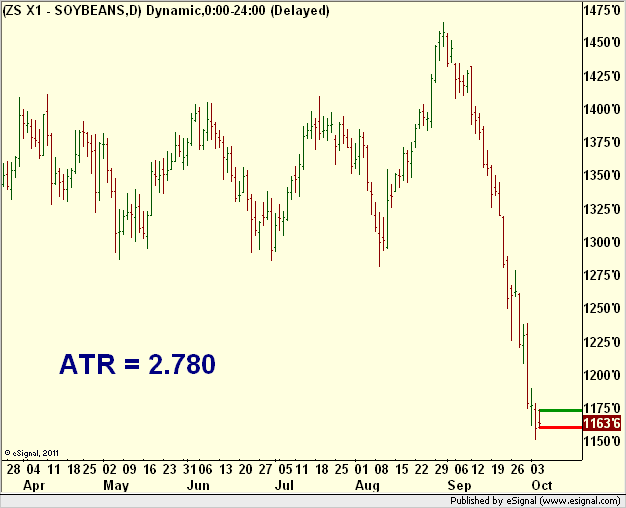The height and width of the screenshot is (508, 626).
Task: Click the Sep month label
Action: point(459,486)
